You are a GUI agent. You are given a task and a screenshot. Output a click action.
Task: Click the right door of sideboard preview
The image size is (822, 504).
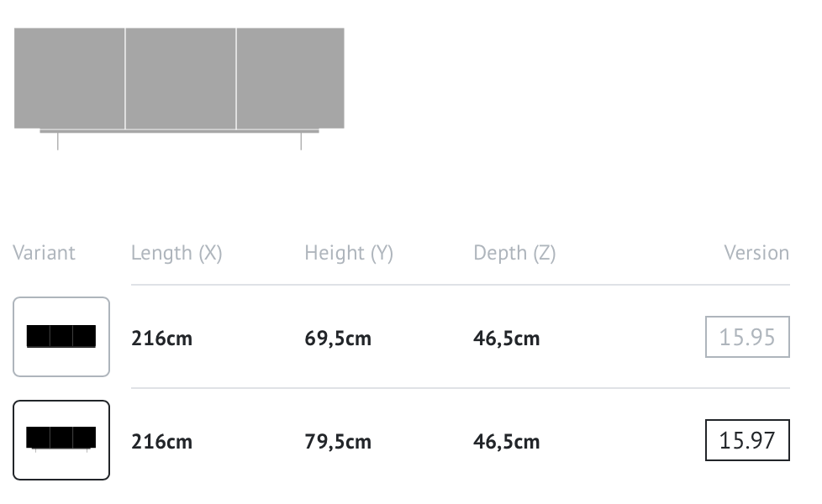pyautogui.click(x=291, y=78)
